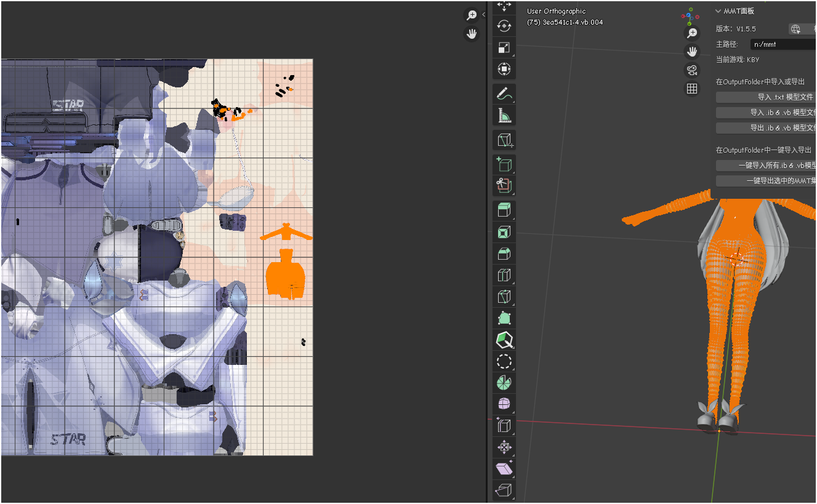This screenshot has height=504, width=817.
Task: Select the Transform tool
Action: pos(504,69)
